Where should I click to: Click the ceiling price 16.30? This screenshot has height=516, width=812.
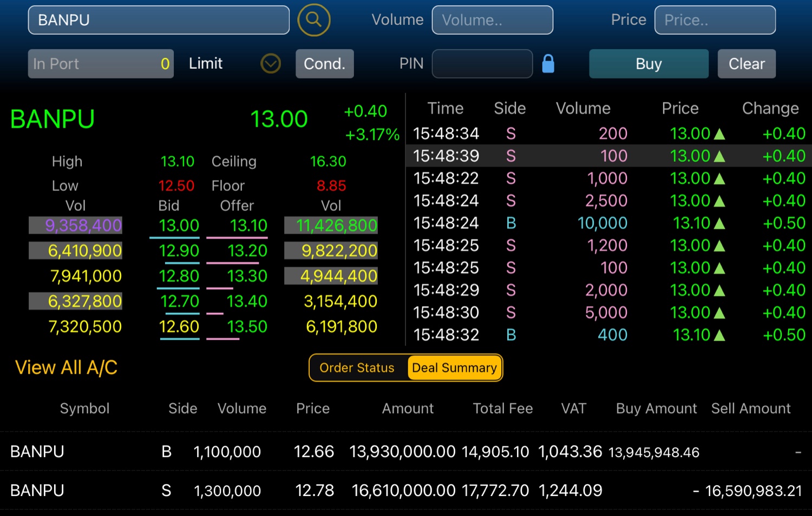point(328,162)
